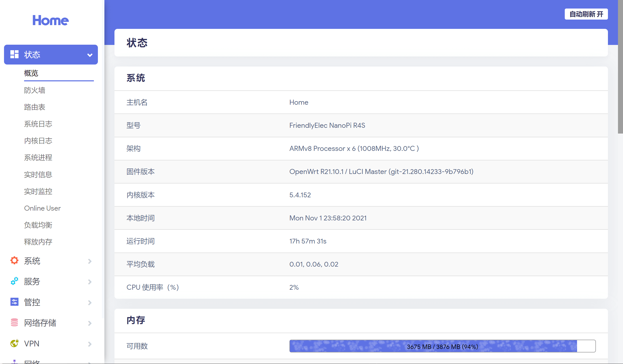Click the blue Services cogs icon
This screenshot has width=623, height=364.
point(14,281)
